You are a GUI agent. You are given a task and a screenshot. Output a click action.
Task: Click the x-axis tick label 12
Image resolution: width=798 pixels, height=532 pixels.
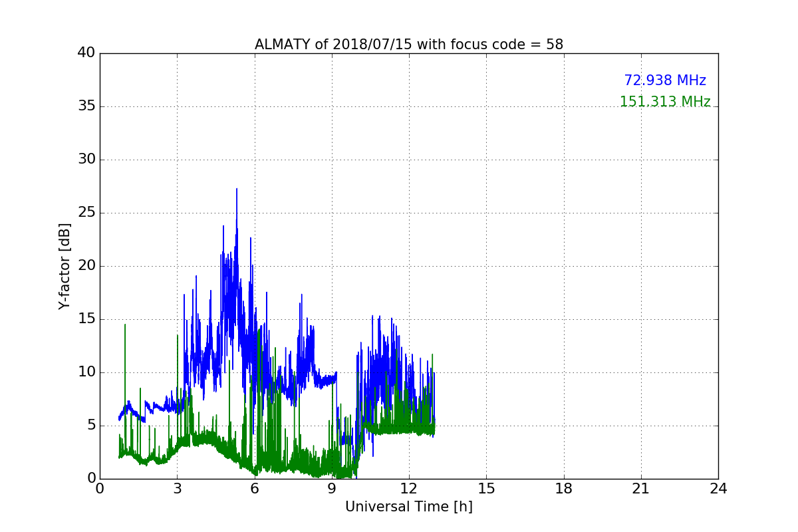point(409,488)
